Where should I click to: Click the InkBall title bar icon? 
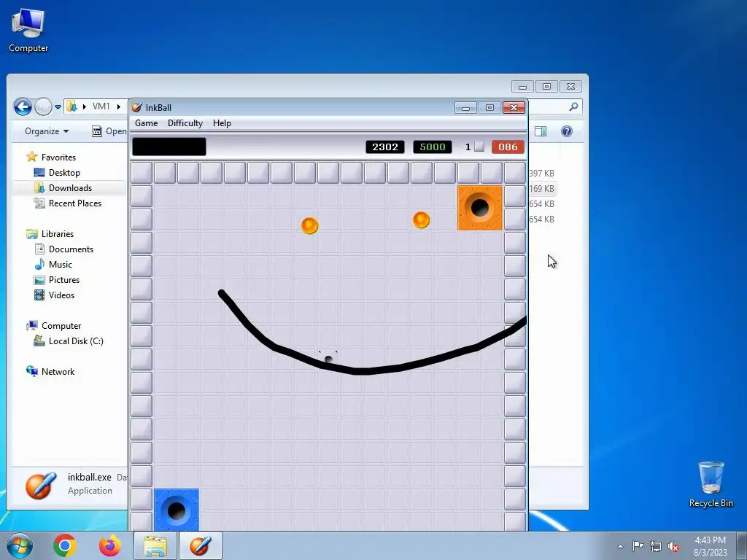point(136,108)
